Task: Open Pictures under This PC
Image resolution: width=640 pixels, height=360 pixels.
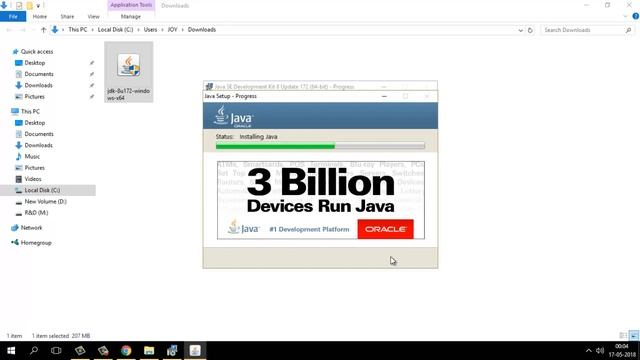Action: (34, 168)
